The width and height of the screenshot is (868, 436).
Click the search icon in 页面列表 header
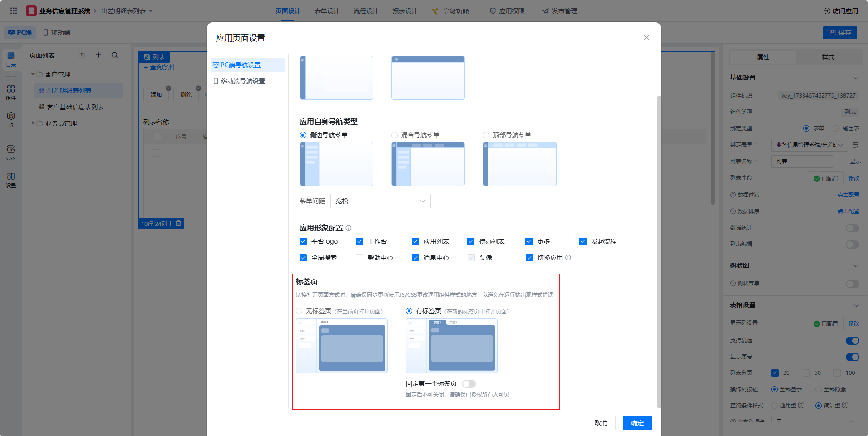[x=114, y=55]
